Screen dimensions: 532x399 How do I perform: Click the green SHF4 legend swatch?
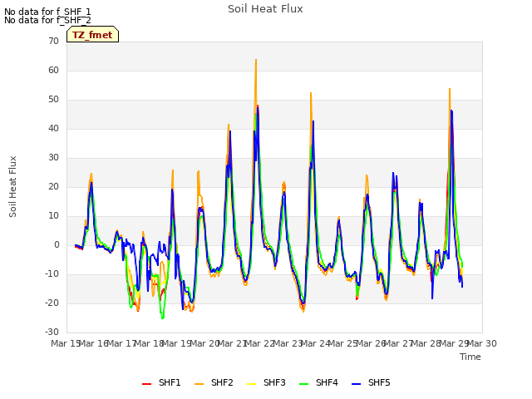[x=303, y=384]
